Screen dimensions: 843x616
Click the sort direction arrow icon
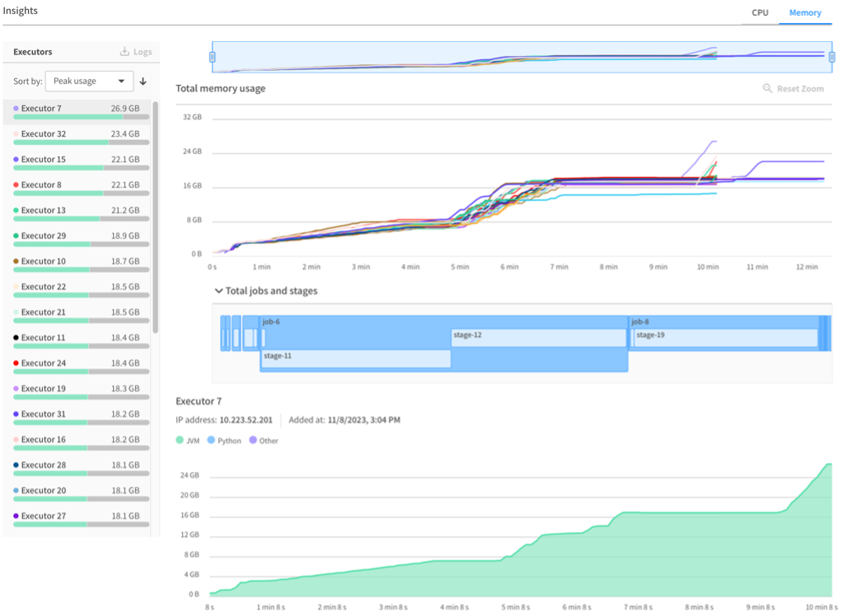(x=142, y=81)
